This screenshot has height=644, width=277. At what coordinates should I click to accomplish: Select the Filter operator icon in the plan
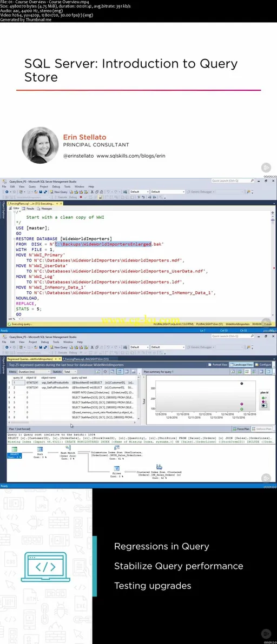[116, 468]
